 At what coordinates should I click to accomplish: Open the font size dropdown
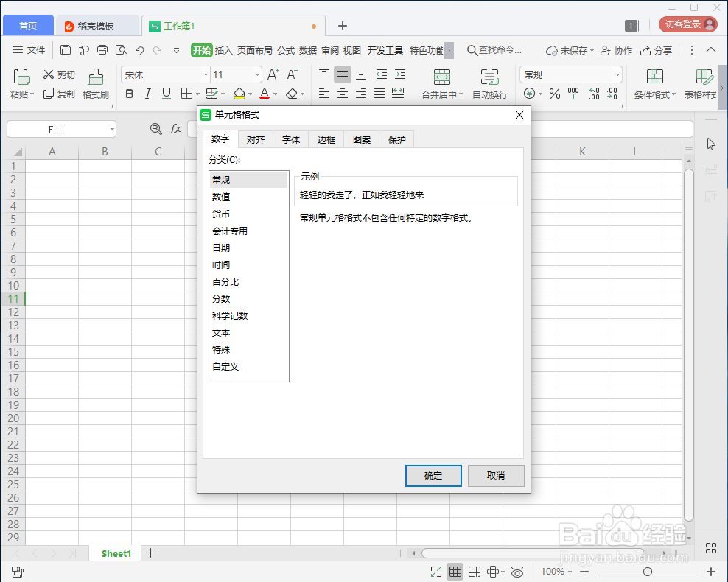click(256, 74)
